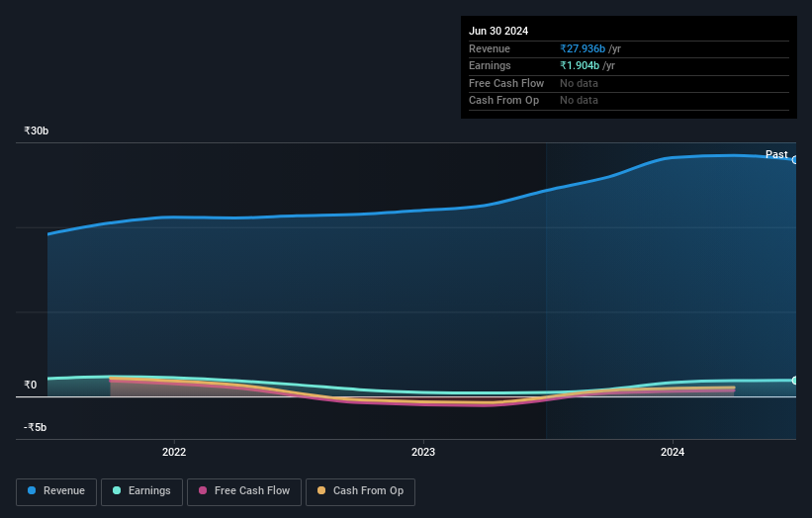
Task: Click the ₹30b y-axis label
Action: point(37,130)
